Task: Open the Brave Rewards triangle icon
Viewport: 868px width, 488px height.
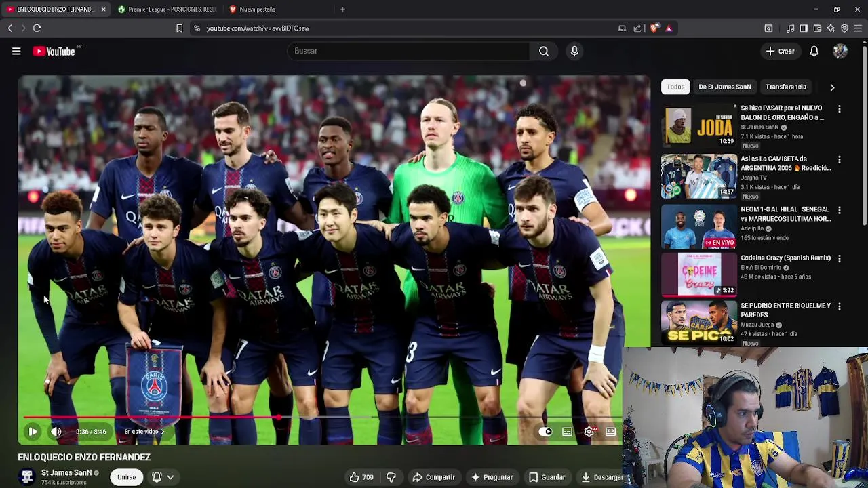Action: point(668,28)
